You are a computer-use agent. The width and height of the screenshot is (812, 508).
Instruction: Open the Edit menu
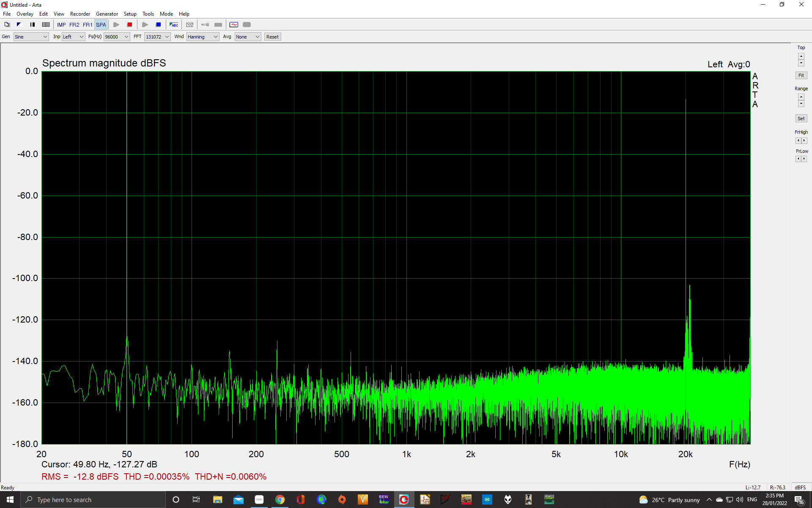pos(44,14)
